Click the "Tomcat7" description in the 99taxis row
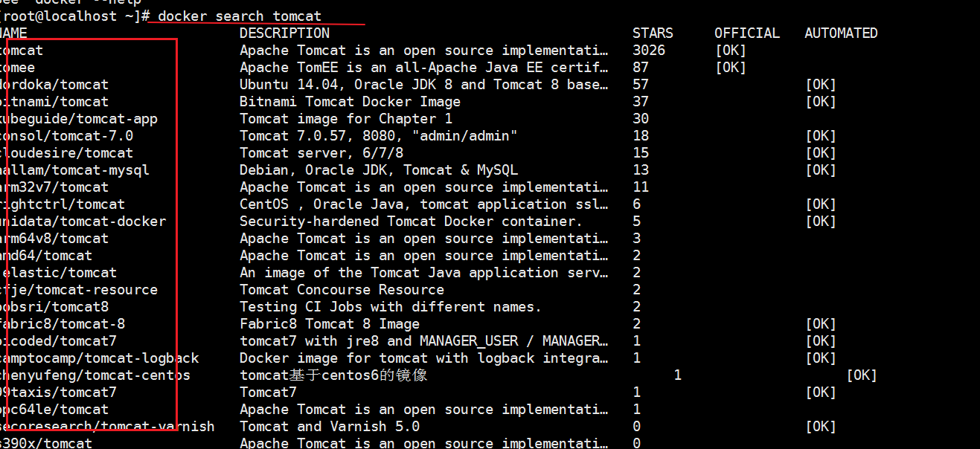Image resolution: width=980 pixels, height=449 pixels. (268, 393)
